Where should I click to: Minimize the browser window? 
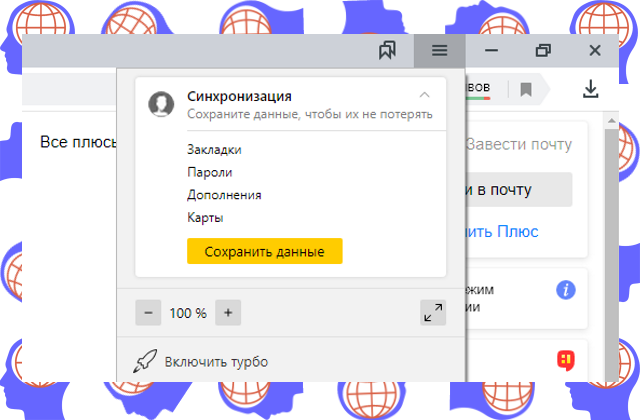point(491,51)
